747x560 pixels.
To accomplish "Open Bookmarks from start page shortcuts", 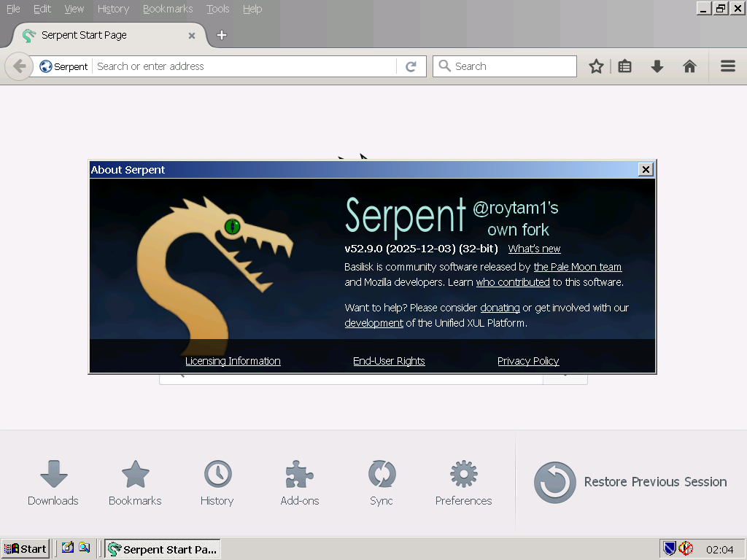I will [x=135, y=483].
